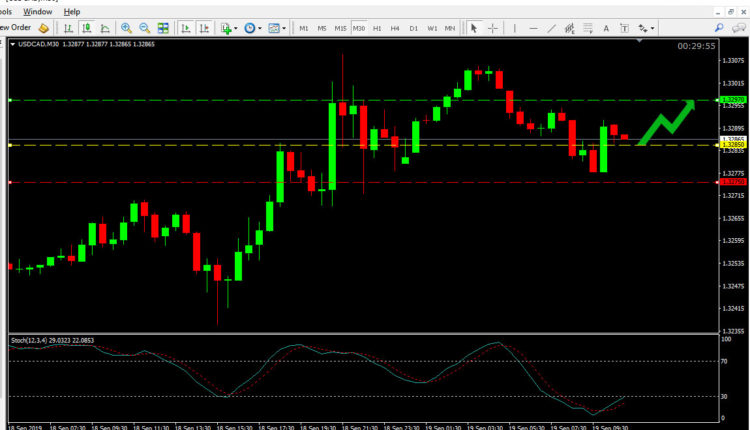Select the cursor arrow tool
750x430 pixels.
pyautogui.click(x=474, y=28)
